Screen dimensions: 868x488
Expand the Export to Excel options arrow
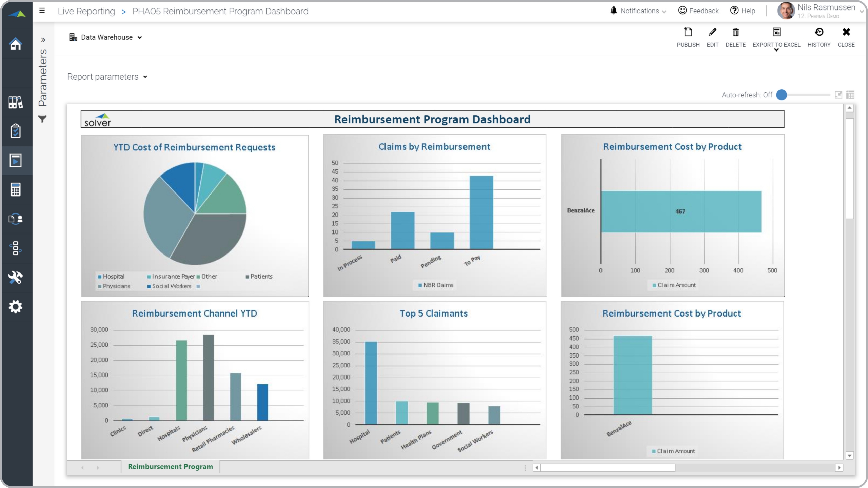pos(776,50)
